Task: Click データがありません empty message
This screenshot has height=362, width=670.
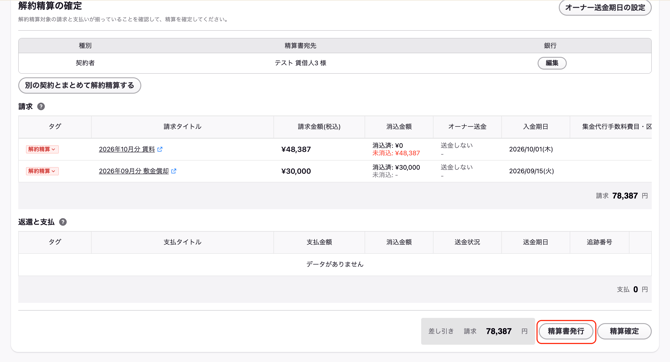Action: tap(335, 264)
